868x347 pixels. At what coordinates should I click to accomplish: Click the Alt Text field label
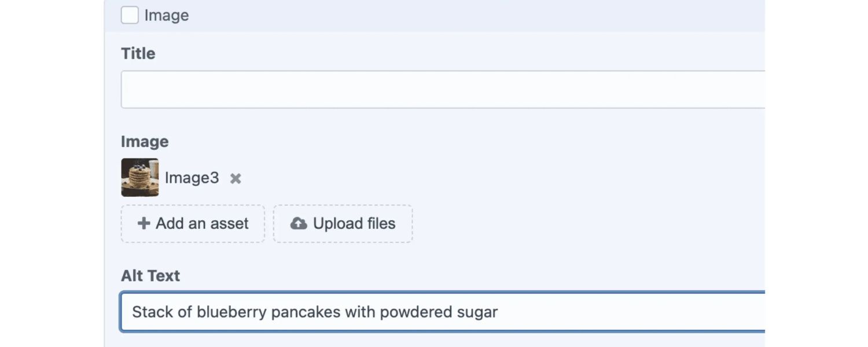150,276
